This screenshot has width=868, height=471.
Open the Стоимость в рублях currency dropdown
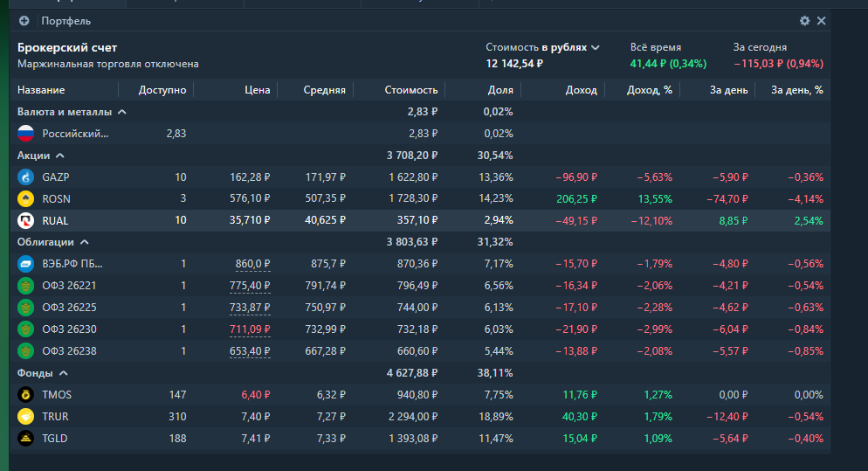542,48
